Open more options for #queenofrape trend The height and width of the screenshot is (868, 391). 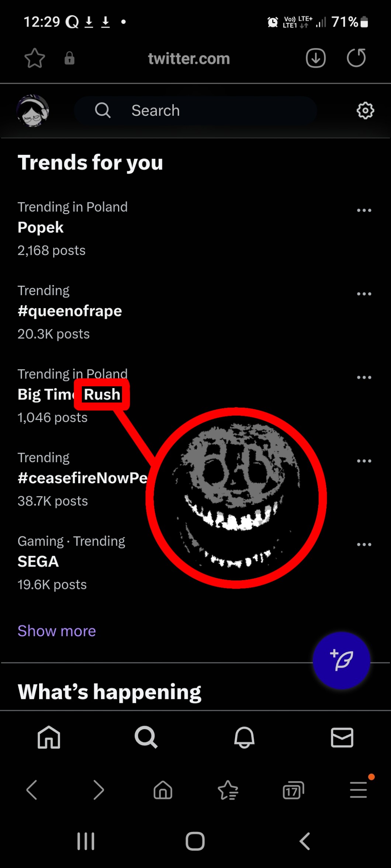pos(364,294)
